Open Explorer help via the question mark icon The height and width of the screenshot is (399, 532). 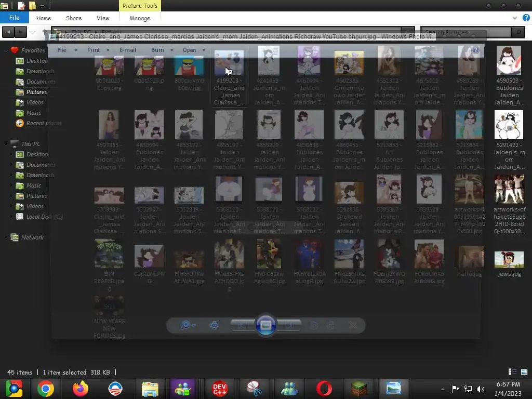point(526,18)
